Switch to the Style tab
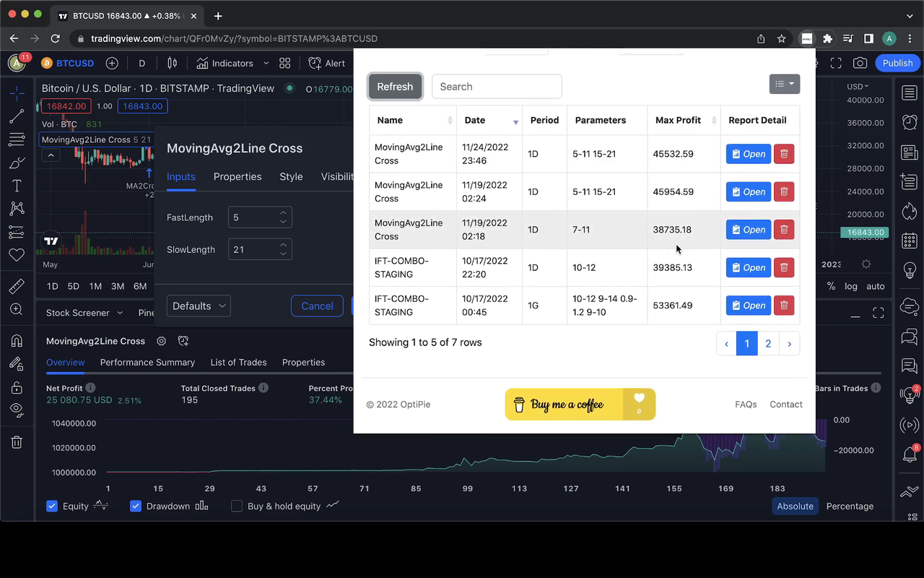This screenshot has width=924, height=578. (x=291, y=176)
